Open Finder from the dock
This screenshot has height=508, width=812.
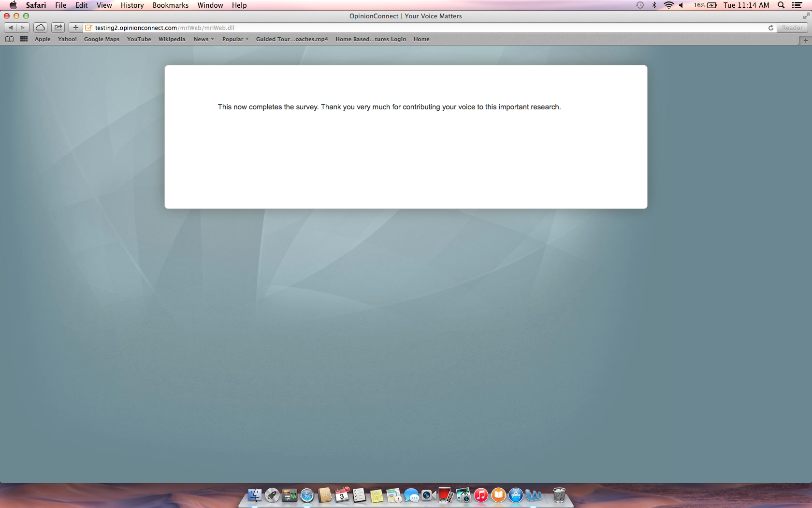point(255,495)
